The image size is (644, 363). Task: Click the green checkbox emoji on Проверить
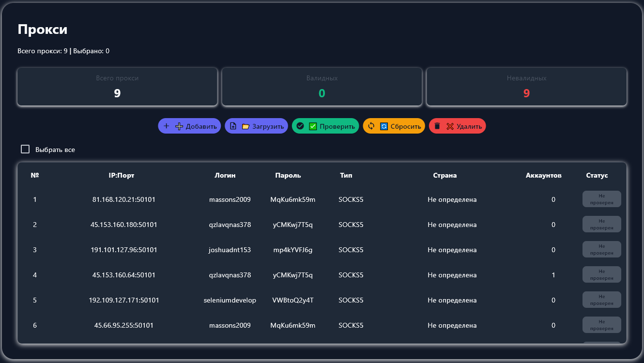(x=313, y=126)
